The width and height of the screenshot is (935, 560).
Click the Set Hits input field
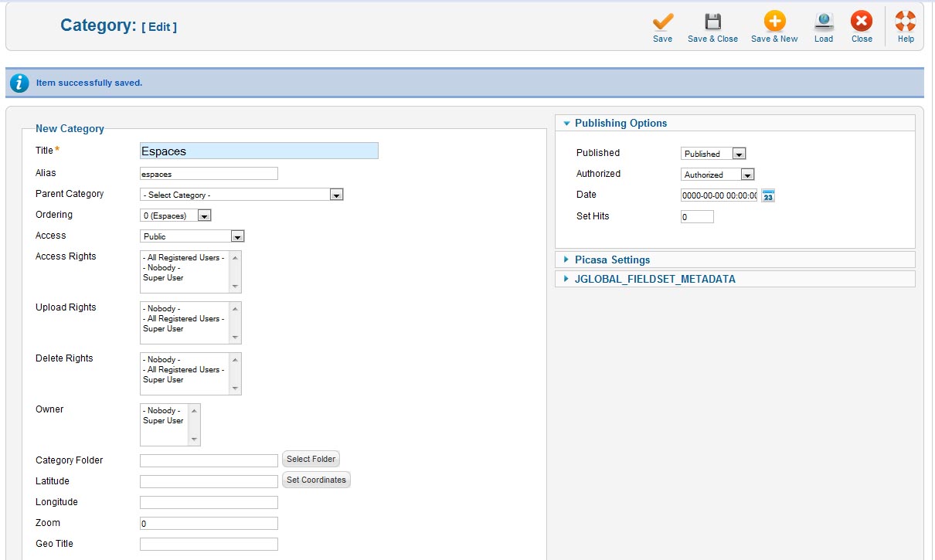[x=697, y=217]
